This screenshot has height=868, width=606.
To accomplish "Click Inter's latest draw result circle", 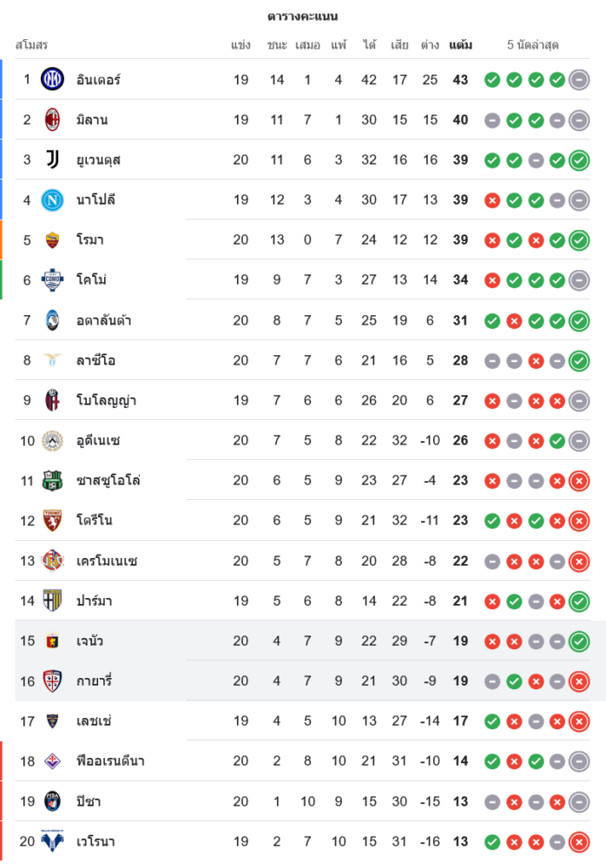I will [579, 80].
